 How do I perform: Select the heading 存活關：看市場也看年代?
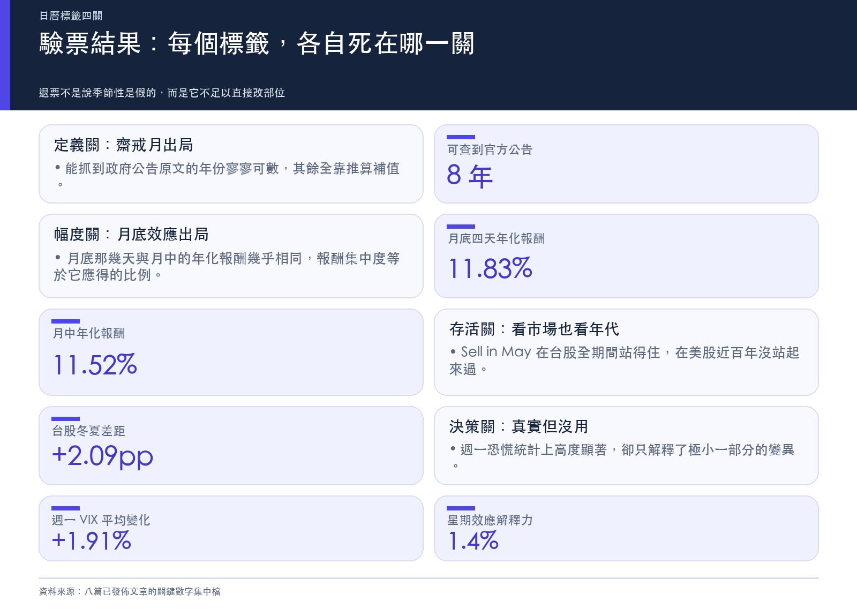(534, 329)
